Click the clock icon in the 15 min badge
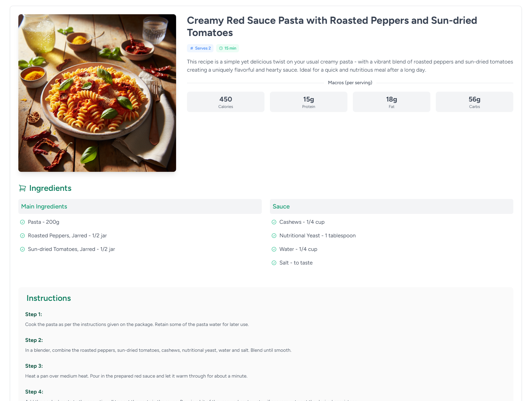 click(x=221, y=48)
